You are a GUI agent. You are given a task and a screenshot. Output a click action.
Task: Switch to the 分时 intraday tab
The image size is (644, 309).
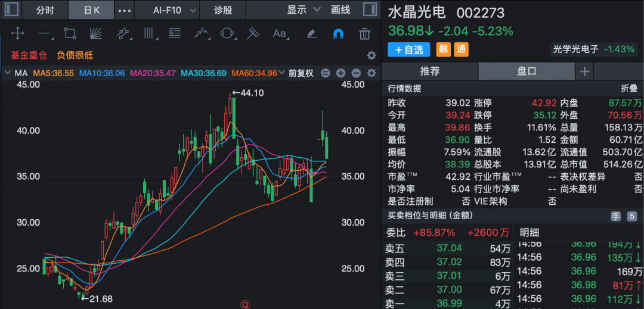[x=45, y=10]
